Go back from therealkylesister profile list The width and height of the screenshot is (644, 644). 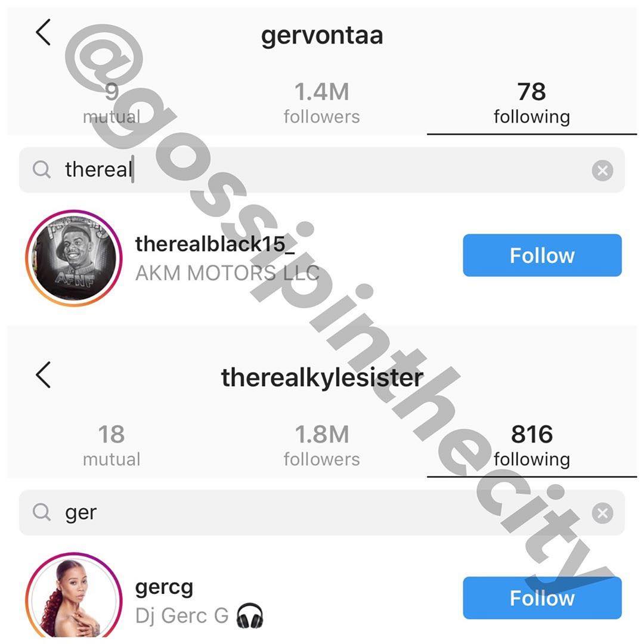tap(43, 374)
